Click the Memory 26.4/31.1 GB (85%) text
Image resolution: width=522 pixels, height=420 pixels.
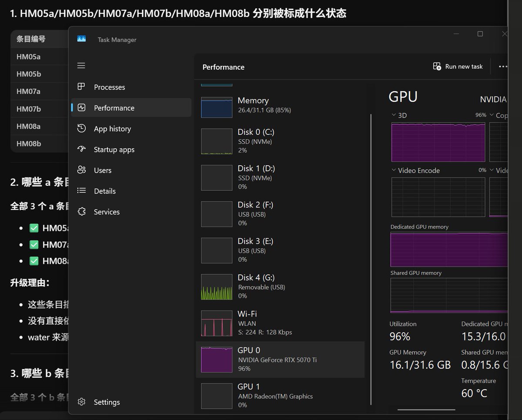pyautogui.click(x=264, y=110)
